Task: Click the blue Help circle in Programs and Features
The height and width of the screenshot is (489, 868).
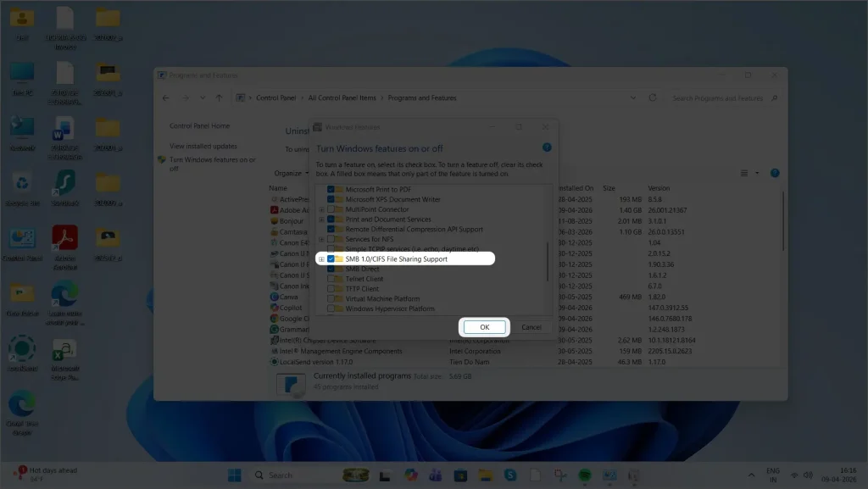Action: [774, 173]
